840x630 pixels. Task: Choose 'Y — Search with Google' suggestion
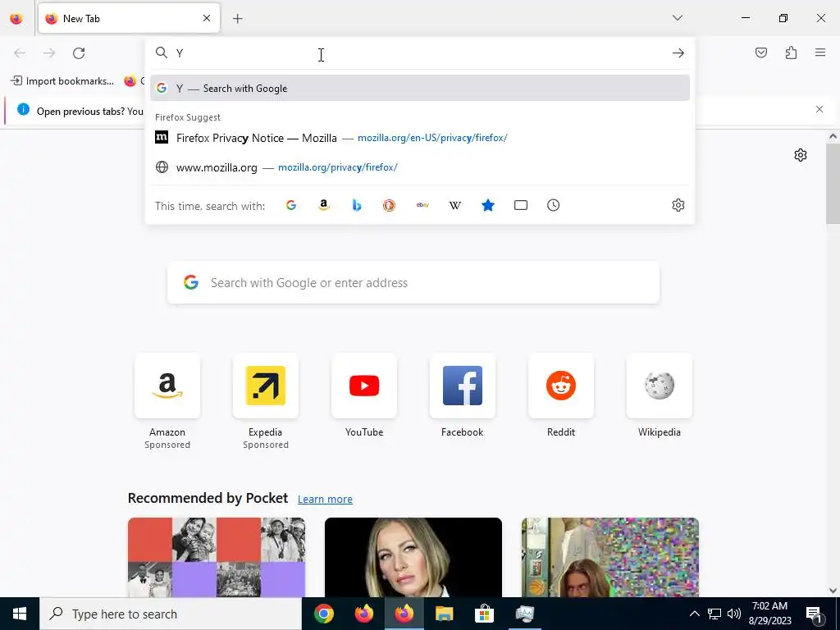(x=420, y=89)
